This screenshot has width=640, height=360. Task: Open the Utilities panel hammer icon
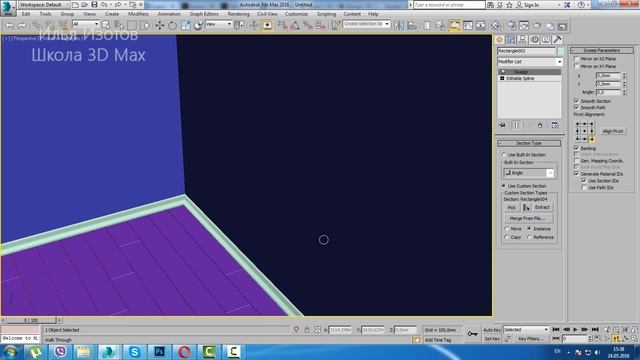tap(557, 40)
